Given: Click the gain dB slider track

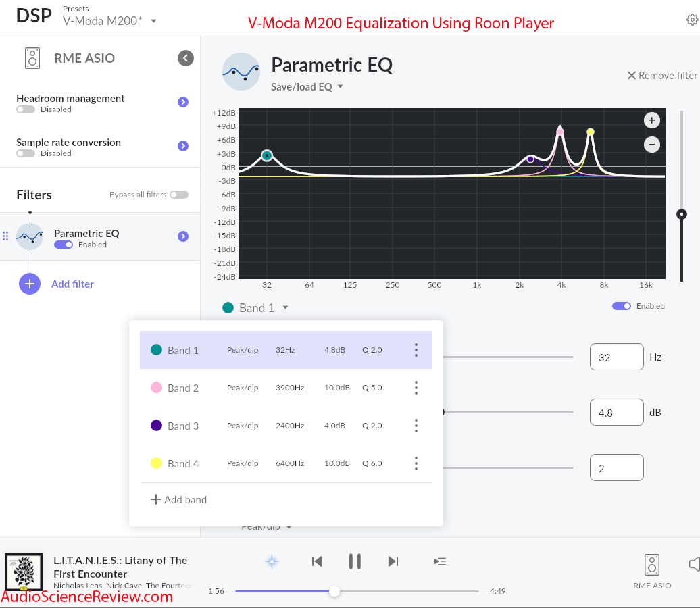Looking at the screenshot, I should pos(508,412).
